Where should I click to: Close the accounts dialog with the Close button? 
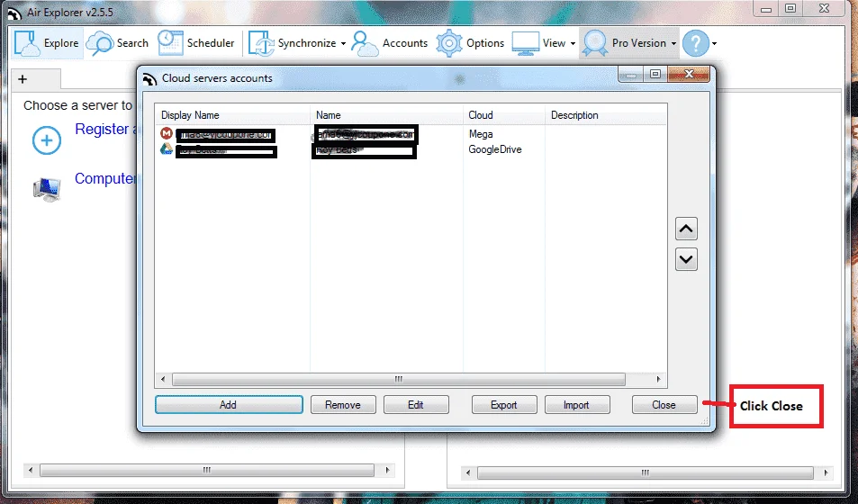coord(664,405)
